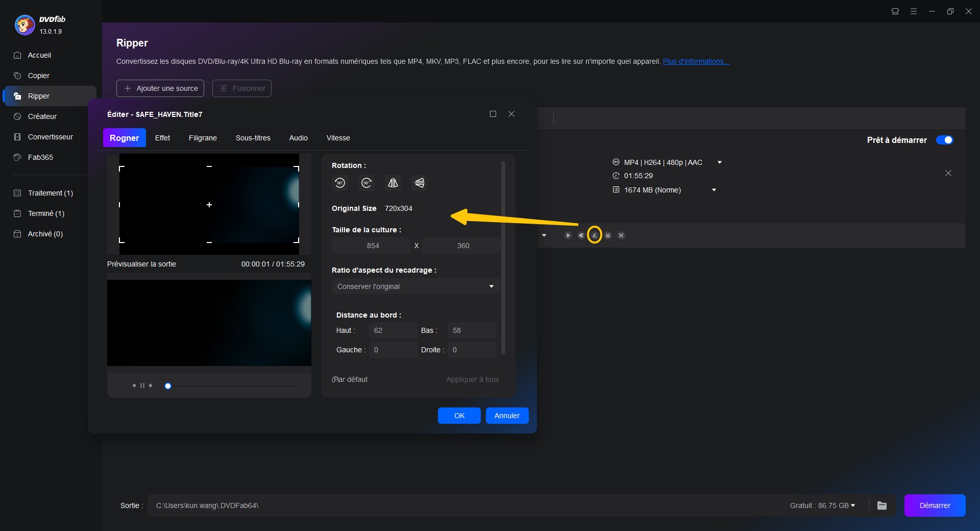Select the Ripper module in sidebar

(x=49, y=96)
